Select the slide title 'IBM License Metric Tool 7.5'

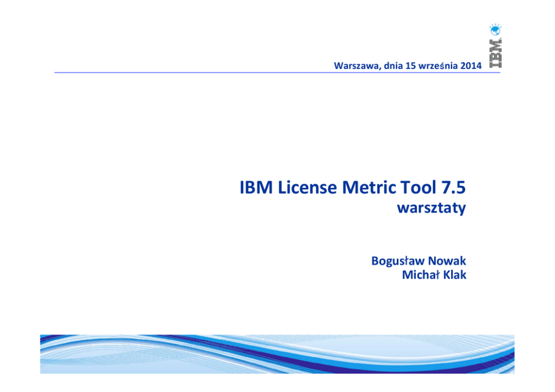[x=352, y=187]
